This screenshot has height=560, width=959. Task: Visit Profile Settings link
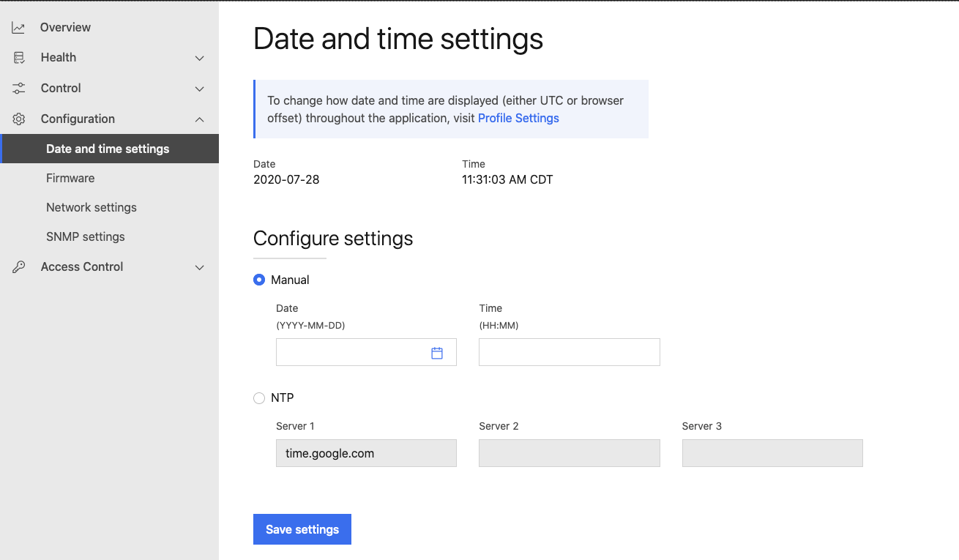[518, 118]
